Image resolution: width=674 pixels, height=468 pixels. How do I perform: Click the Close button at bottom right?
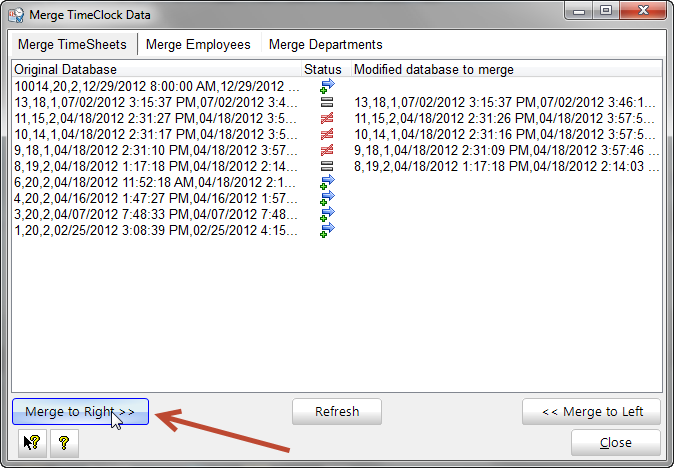click(615, 442)
